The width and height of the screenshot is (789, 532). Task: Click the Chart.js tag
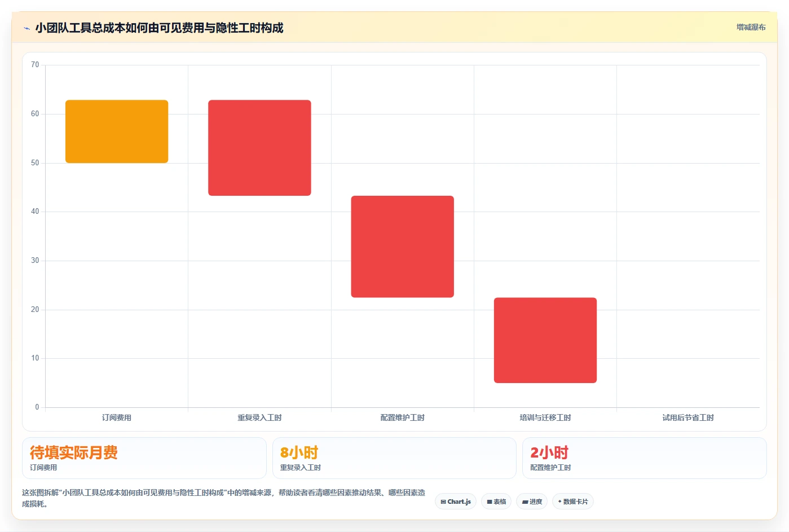pos(456,502)
